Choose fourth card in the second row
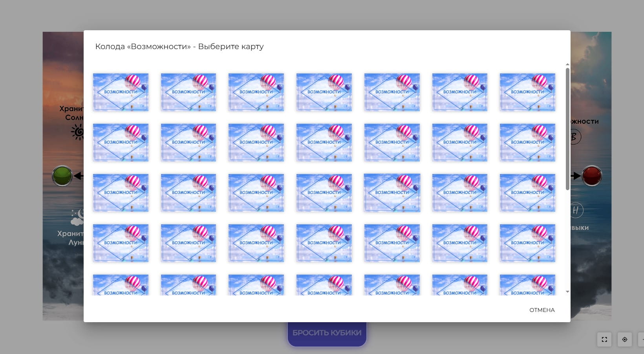The image size is (644, 354). [324, 142]
